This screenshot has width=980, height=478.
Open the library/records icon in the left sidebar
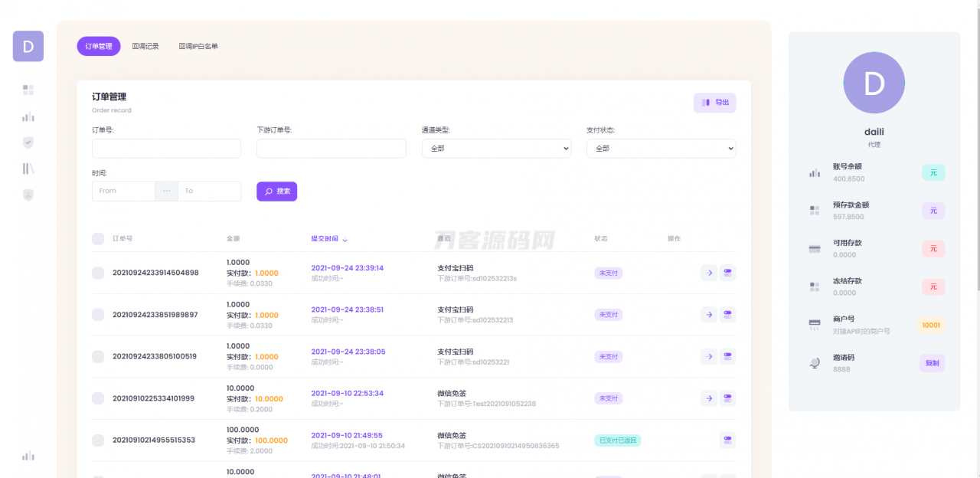pyautogui.click(x=28, y=168)
